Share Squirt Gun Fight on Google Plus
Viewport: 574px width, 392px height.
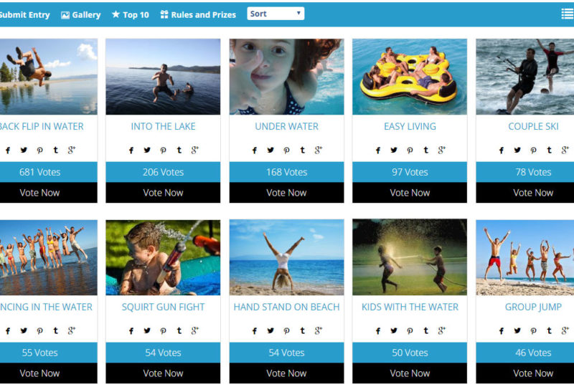pyautogui.click(x=194, y=330)
